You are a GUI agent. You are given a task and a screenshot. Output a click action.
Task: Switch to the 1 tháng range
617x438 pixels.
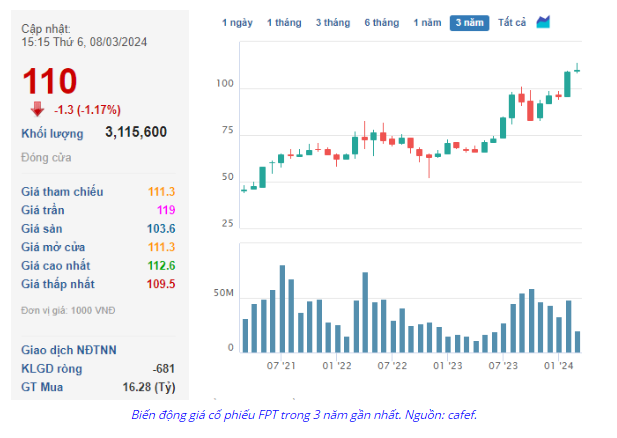284,22
